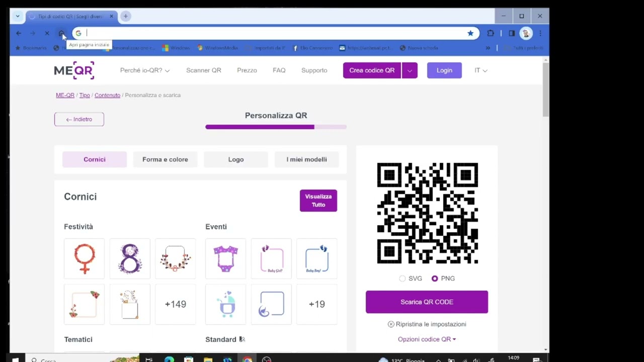Click the 'Personalizza QR' progress bar
The width and height of the screenshot is (644, 362).
coord(276,127)
